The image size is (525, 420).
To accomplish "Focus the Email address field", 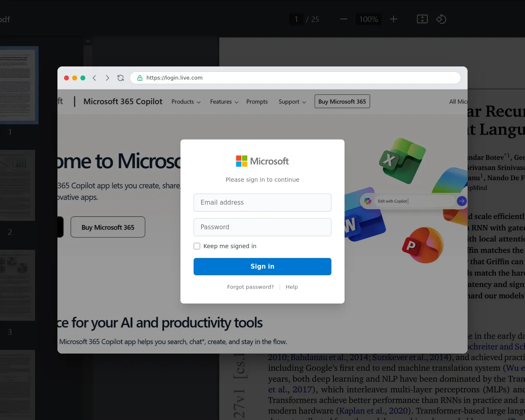I will point(262,203).
